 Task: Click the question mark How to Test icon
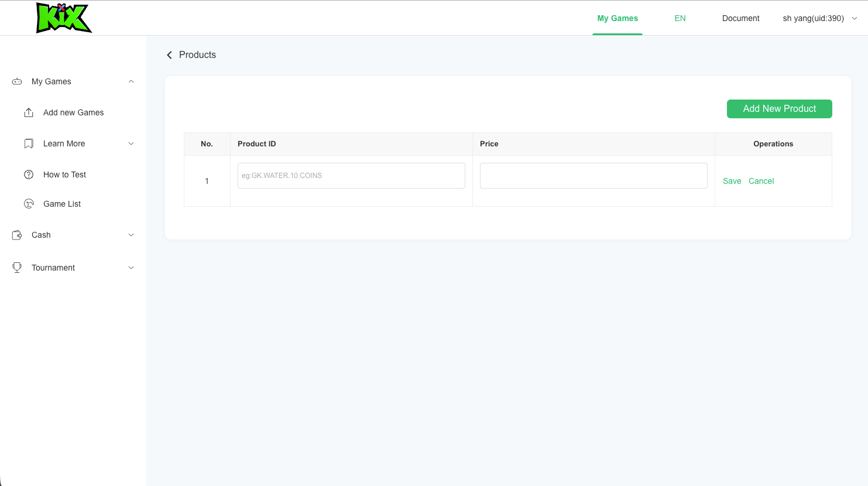click(x=29, y=174)
